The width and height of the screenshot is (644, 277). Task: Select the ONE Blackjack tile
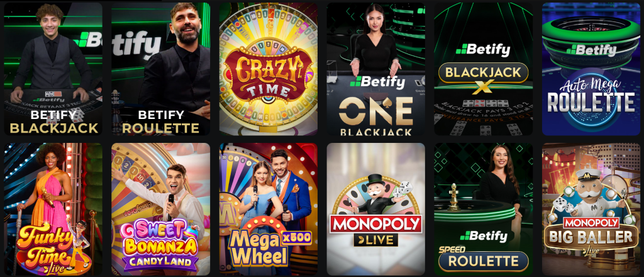tap(376, 69)
